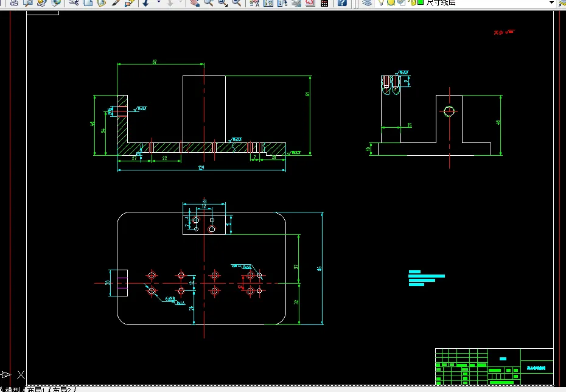Click the green layer color swatch
566x392 pixels.
click(421, 2)
